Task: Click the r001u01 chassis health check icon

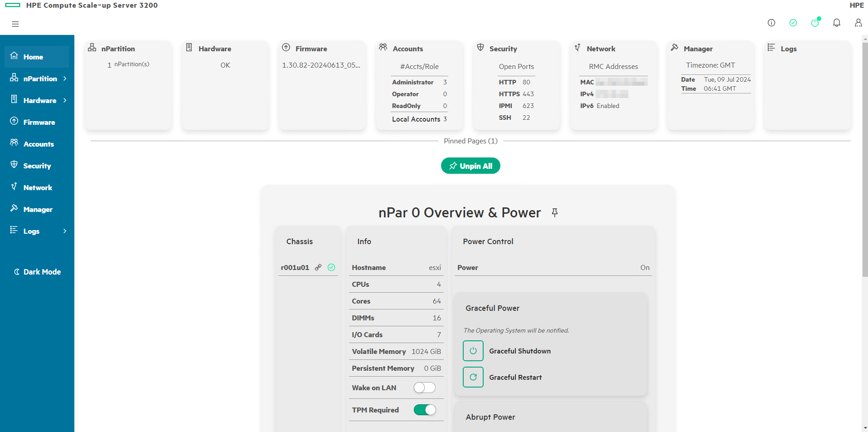Action: coord(331,267)
